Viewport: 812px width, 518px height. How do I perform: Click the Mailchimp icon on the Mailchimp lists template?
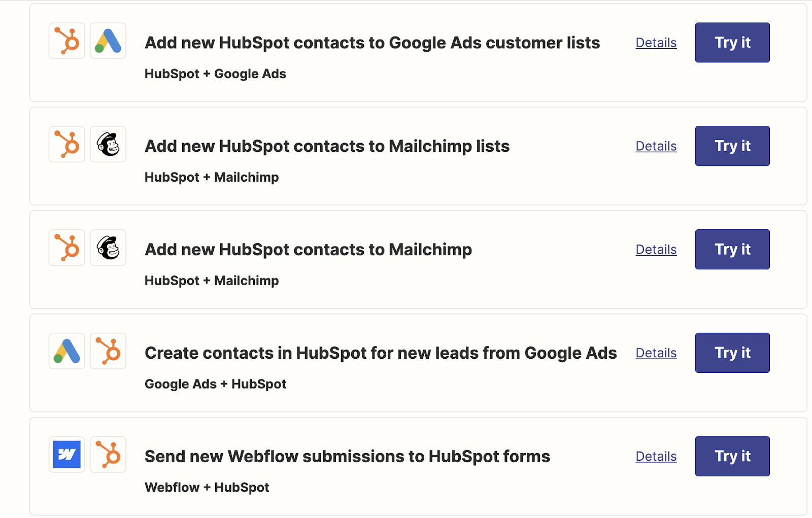[x=108, y=144]
